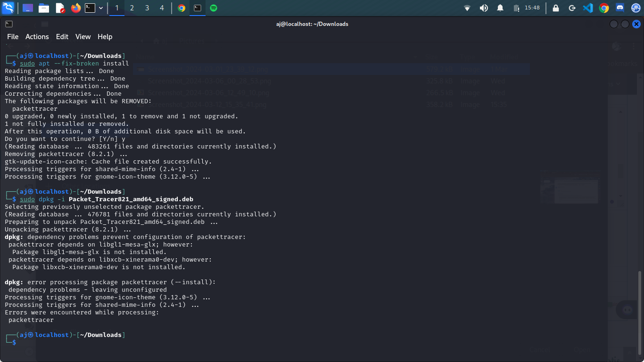
Task: Launch Firefox from the top panel
Action: (x=75, y=8)
